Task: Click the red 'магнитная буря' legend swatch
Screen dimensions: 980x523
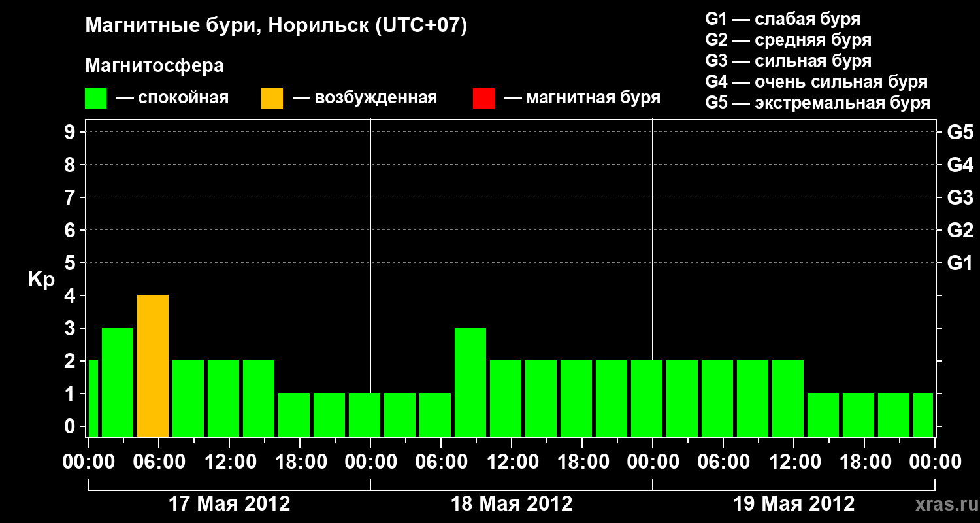Action: 483,98
